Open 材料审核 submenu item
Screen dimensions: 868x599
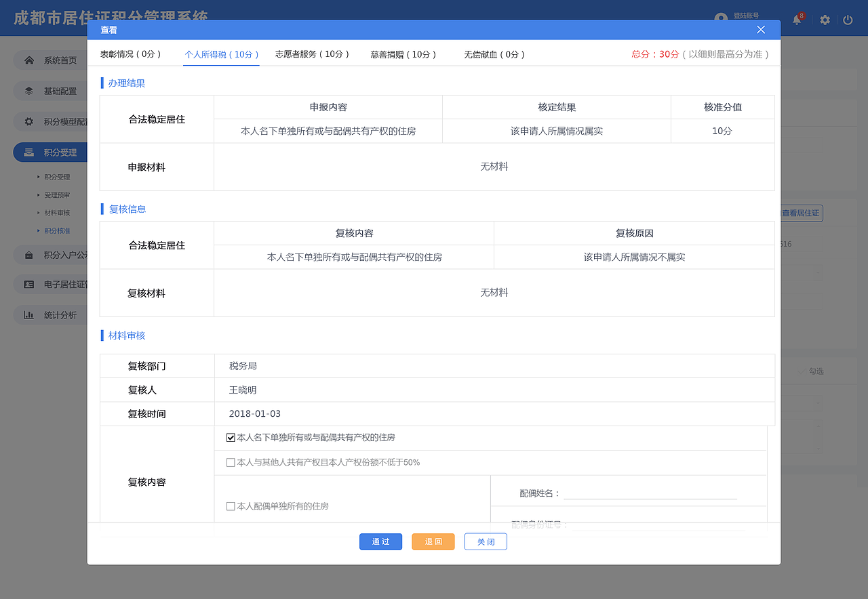tap(57, 213)
